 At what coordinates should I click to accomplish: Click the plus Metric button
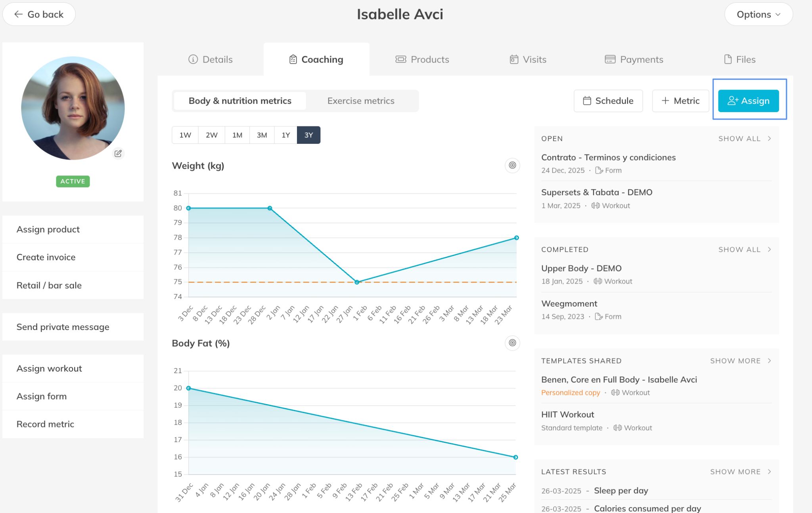(x=680, y=101)
